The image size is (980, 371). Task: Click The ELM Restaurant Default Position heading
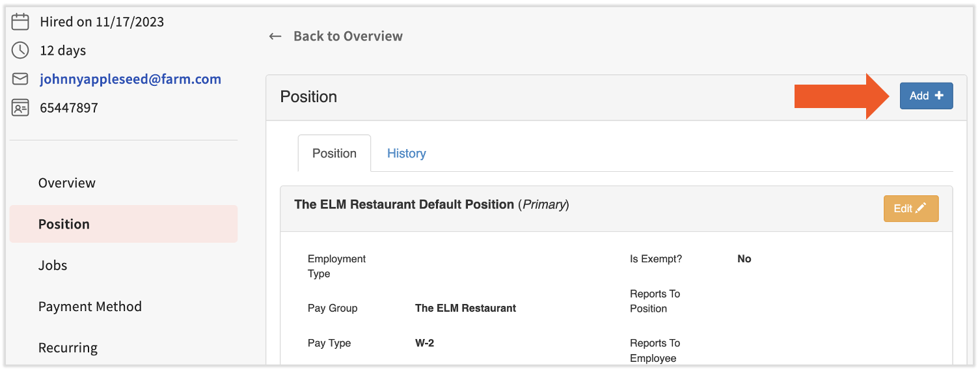404,204
